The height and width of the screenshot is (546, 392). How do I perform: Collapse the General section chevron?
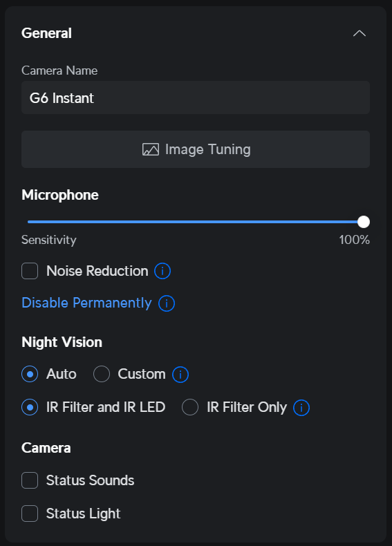coord(360,33)
